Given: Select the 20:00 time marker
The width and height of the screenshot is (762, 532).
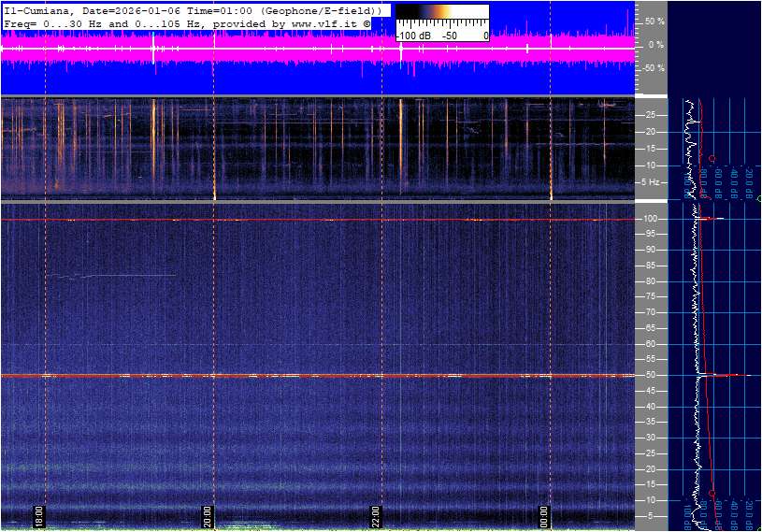Looking at the screenshot, I should (208, 516).
